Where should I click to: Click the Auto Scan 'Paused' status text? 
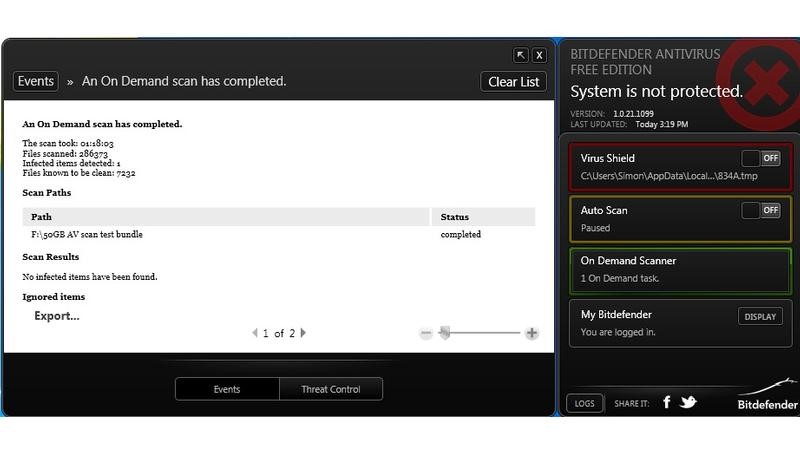click(x=595, y=228)
